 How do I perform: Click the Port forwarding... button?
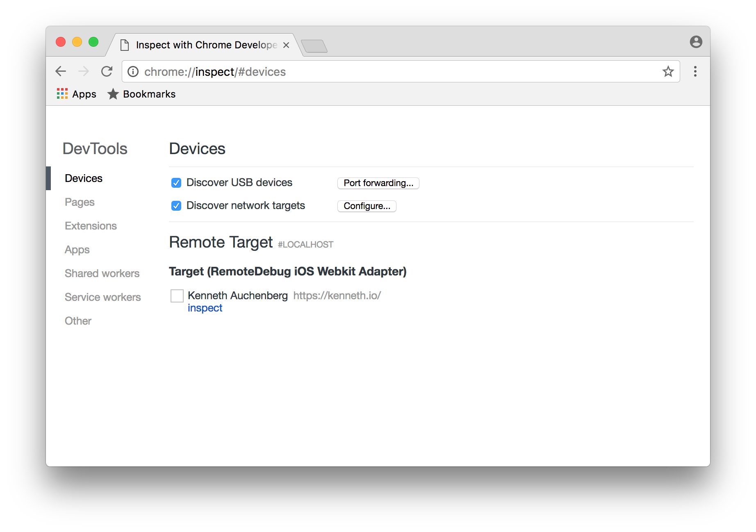click(x=378, y=183)
